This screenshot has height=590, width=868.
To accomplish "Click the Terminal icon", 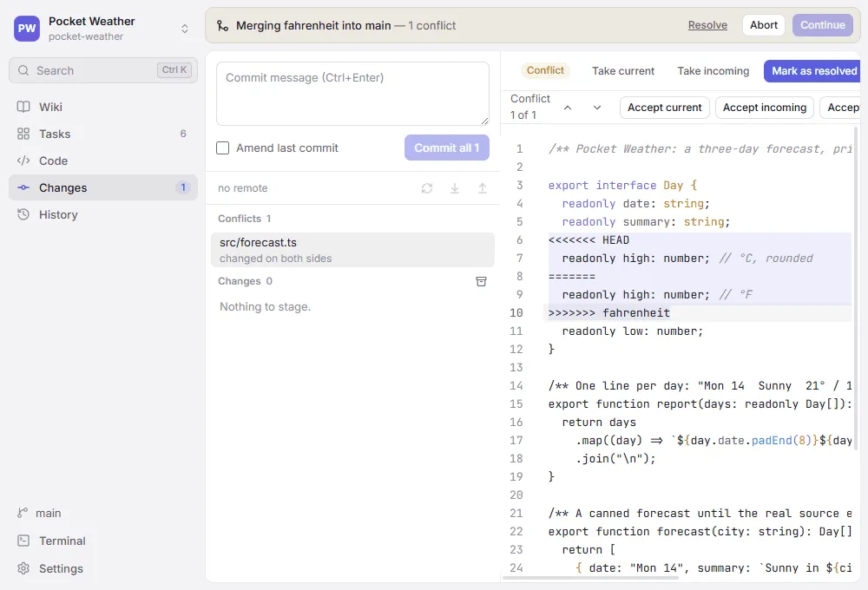I will (x=23, y=541).
